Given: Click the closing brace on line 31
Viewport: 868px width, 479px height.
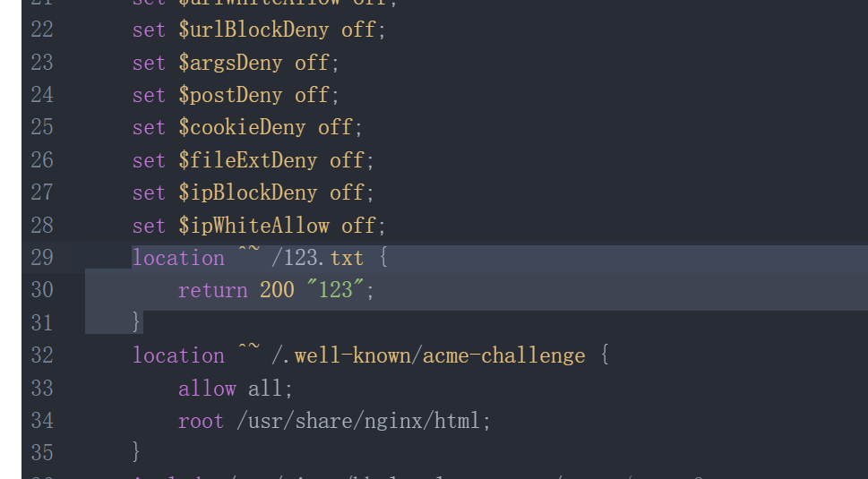Looking at the screenshot, I should pos(136,322).
